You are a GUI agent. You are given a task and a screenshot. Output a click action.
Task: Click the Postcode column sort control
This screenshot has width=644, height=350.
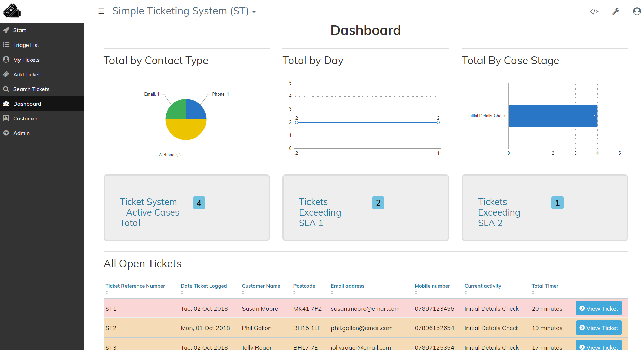pos(294,292)
